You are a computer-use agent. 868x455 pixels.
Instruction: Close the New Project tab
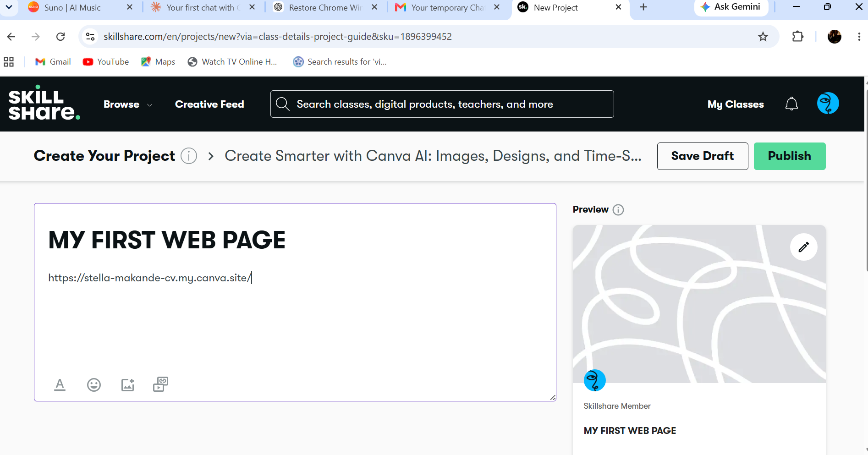click(x=618, y=7)
